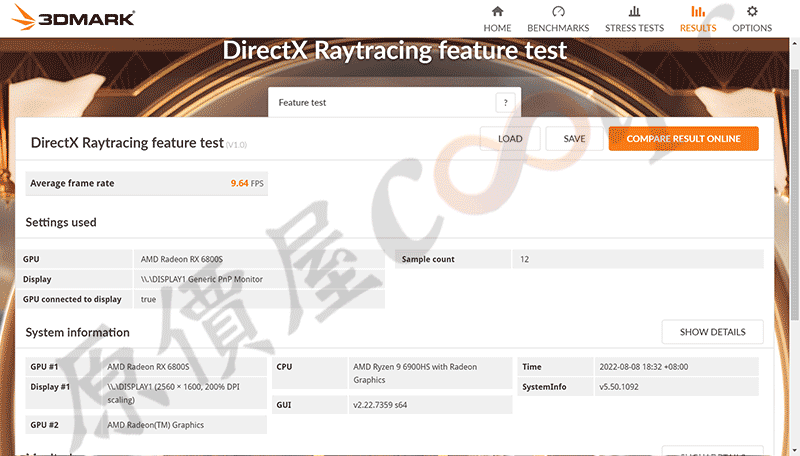
Task: Click the scrollbar up arrow
Action: tap(795, 44)
